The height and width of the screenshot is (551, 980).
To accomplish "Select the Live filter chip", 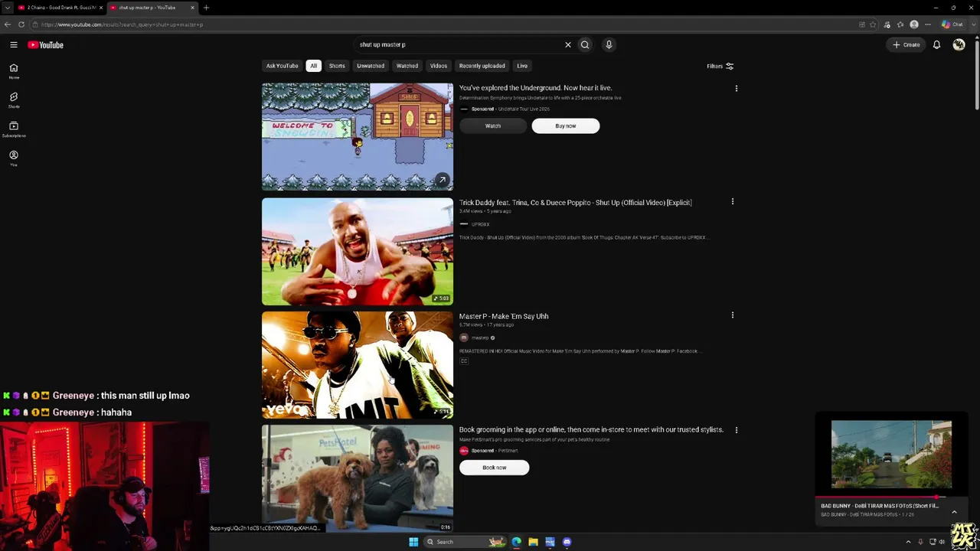I will pyautogui.click(x=522, y=66).
